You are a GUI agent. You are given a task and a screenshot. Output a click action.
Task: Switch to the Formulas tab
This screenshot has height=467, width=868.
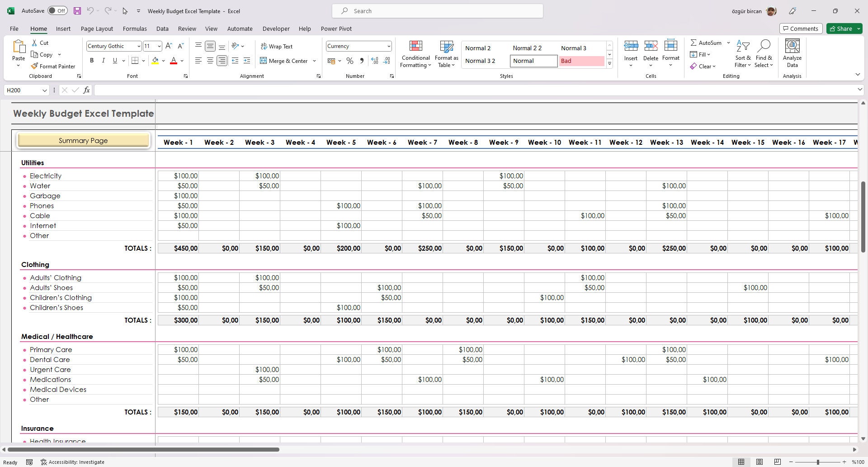(x=135, y=29)
